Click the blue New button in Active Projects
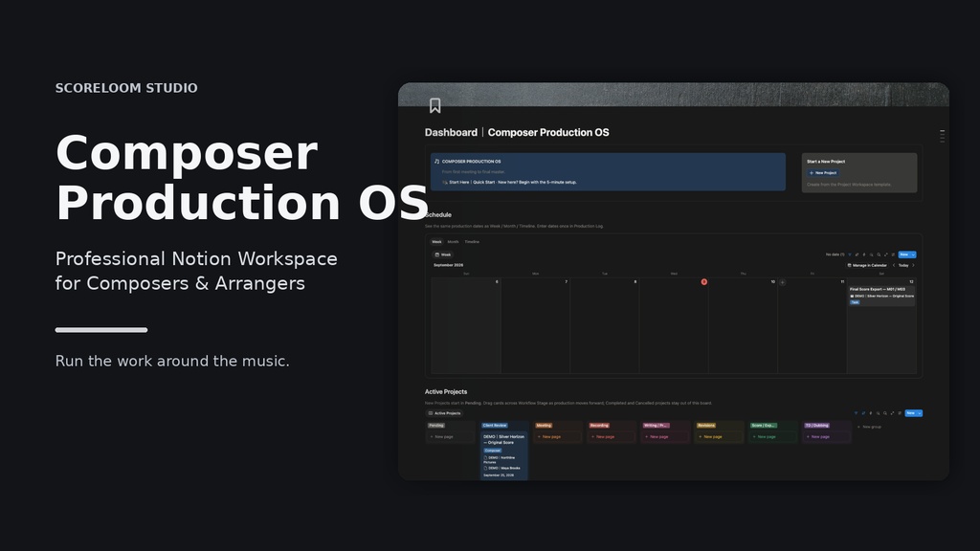The width and height of the screenshot is (980, 551). [x=911, y=413]
